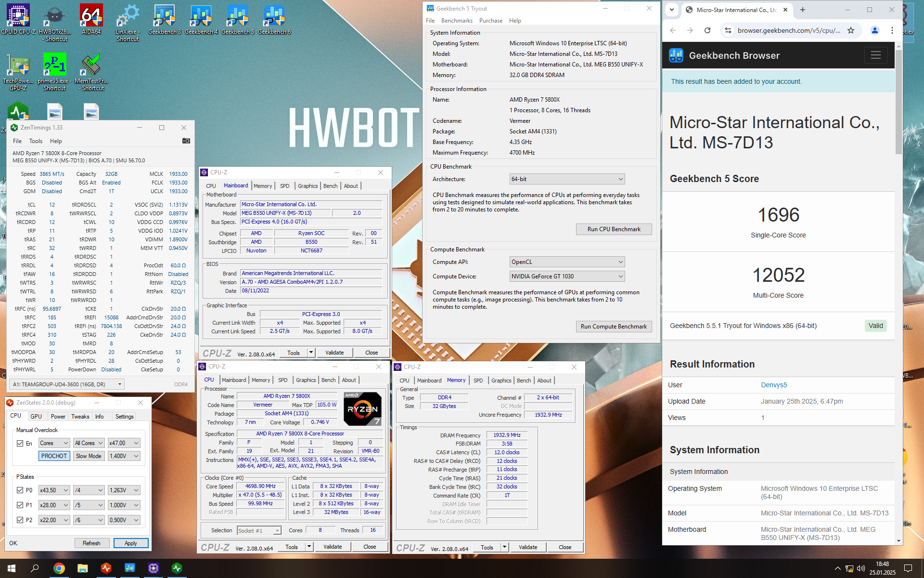Open the Chrome three-dot menu

coord(892,30)
